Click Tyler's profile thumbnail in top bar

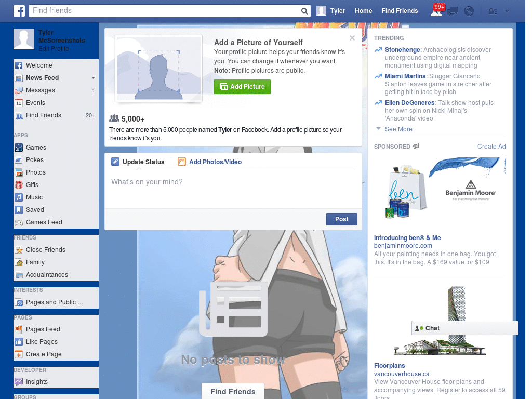tap(321, 11)
